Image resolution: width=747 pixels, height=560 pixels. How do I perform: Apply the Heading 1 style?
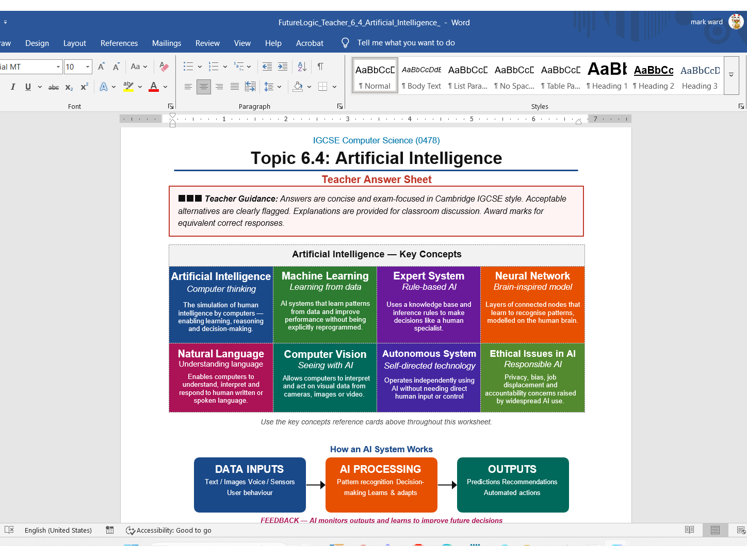click(607, 76)
